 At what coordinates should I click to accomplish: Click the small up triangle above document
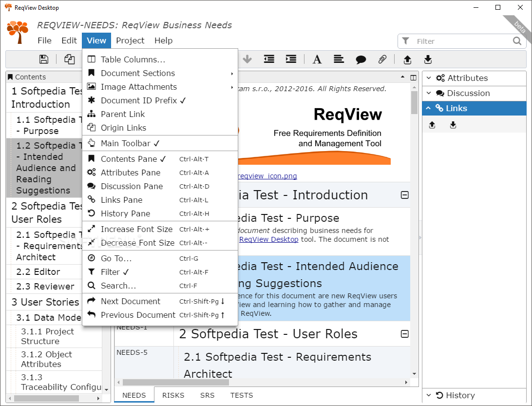[x=403, y=77]
